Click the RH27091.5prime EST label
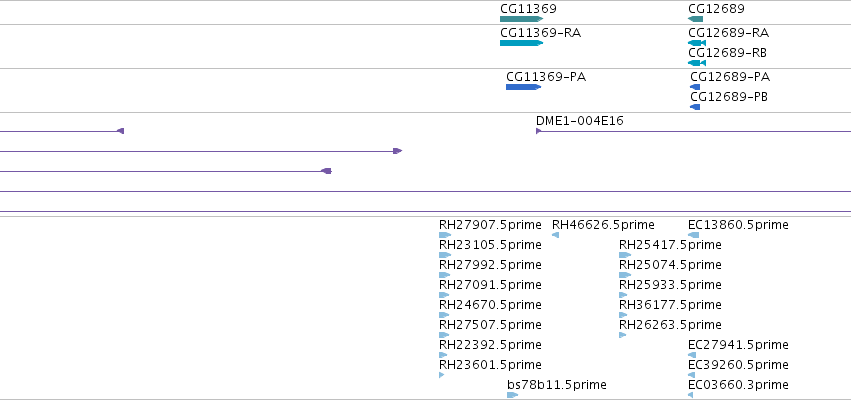 [x=490, y=285]
